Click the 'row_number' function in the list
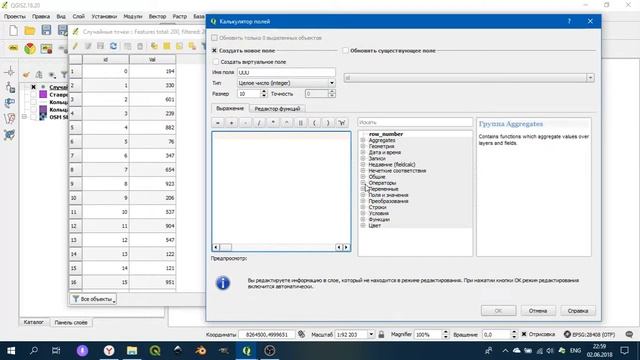640x360 pixels. (386, 134)
